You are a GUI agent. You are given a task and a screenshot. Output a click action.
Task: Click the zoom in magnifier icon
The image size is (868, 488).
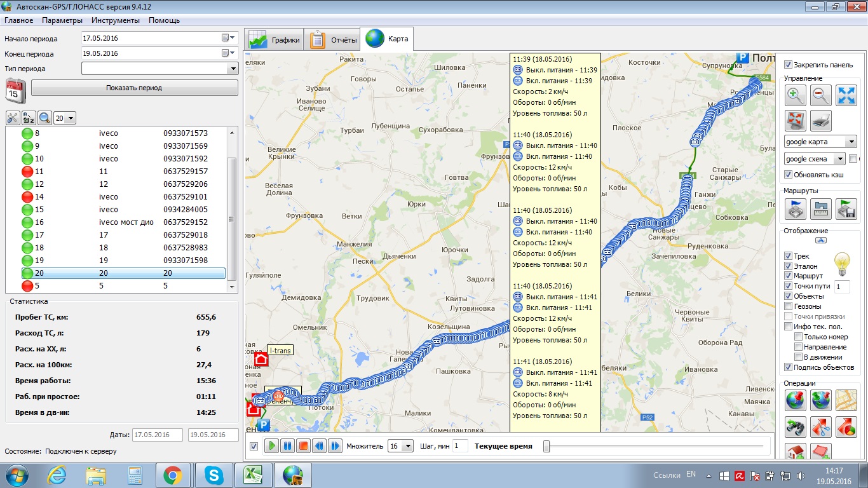796,95
